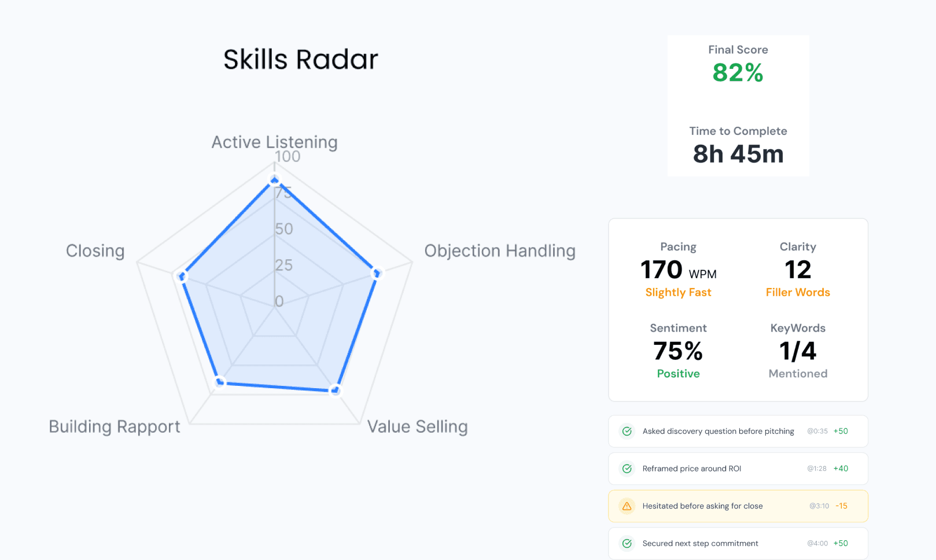Click the warning triangle icon on Hesitated row
Viewport: 936px width, 560px height.
pos(627,506)
